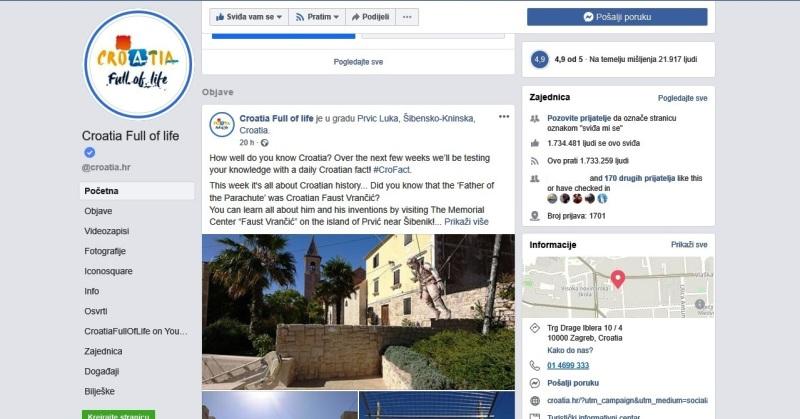Open the 'Osvrti' sidebar tab
The width and height of the screenshot is (800, 419).
click(96, 311)
